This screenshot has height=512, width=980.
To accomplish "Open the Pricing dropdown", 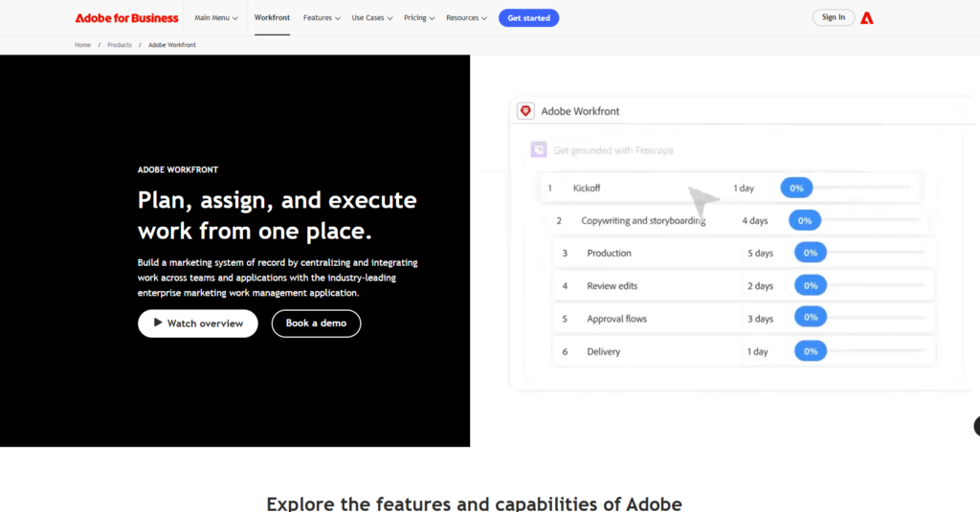I will 419,18.
